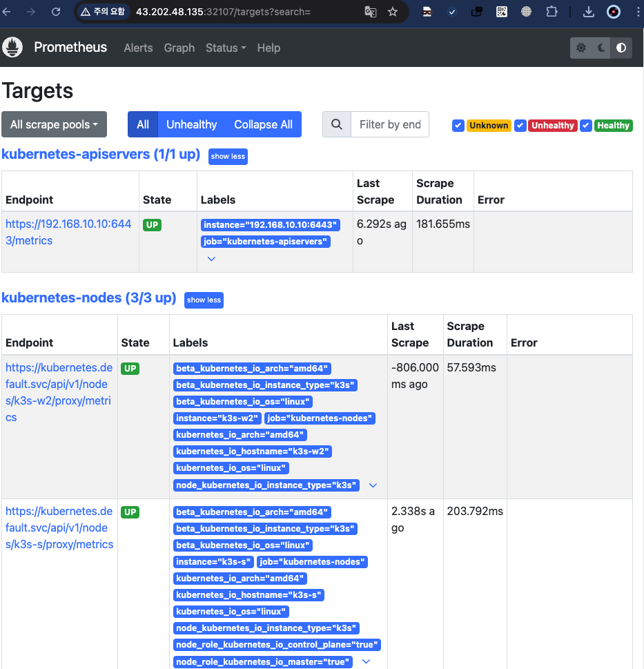Open the browser downloads icon
644x669 pixels.
(x=589, y=12)
